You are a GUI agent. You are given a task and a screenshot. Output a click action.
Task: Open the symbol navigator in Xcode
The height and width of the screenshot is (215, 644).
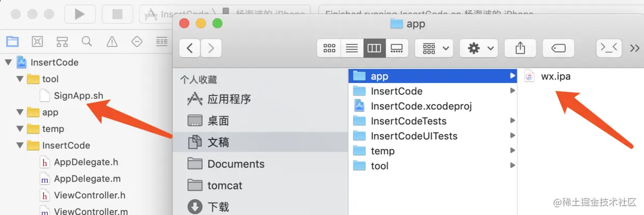62,42
